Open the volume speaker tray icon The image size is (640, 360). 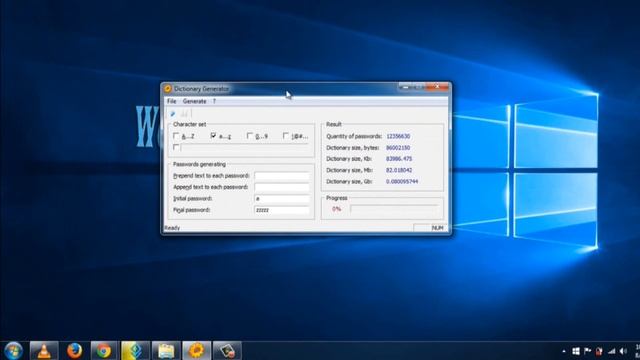(623, 351)
